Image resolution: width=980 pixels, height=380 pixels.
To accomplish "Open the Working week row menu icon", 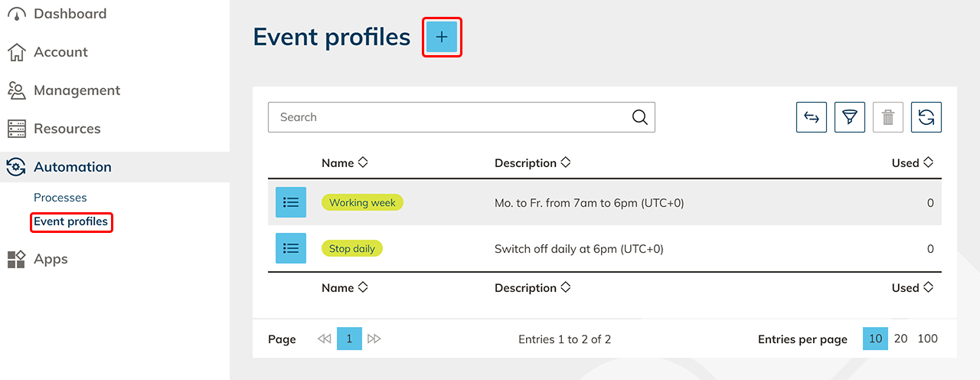I will pyautogui.click(x=291, y=202).
